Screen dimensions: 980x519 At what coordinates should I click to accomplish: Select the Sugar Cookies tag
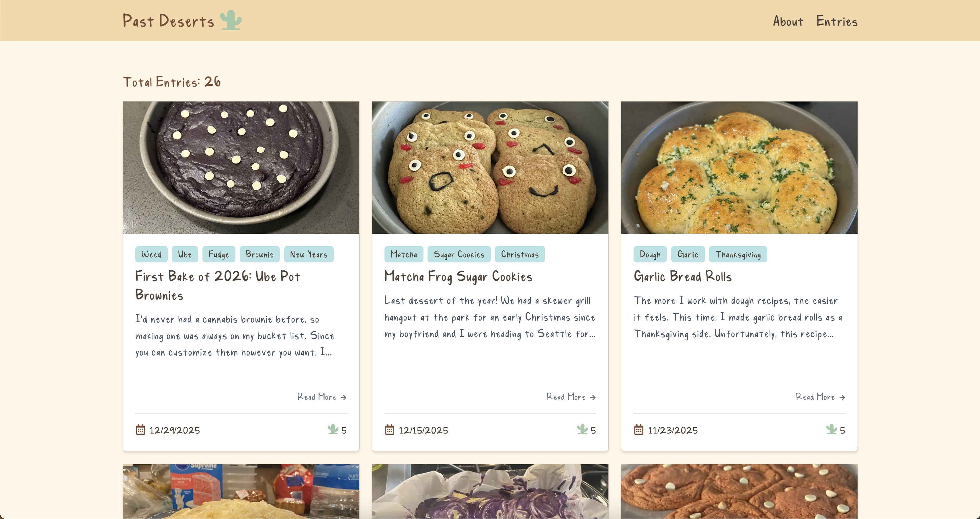(x=459, y=254)
